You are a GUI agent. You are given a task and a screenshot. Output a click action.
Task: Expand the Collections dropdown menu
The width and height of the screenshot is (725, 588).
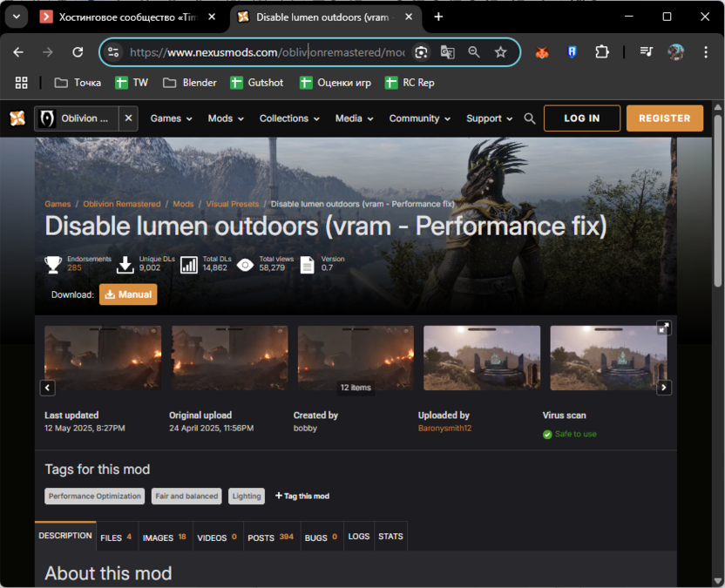289,118
